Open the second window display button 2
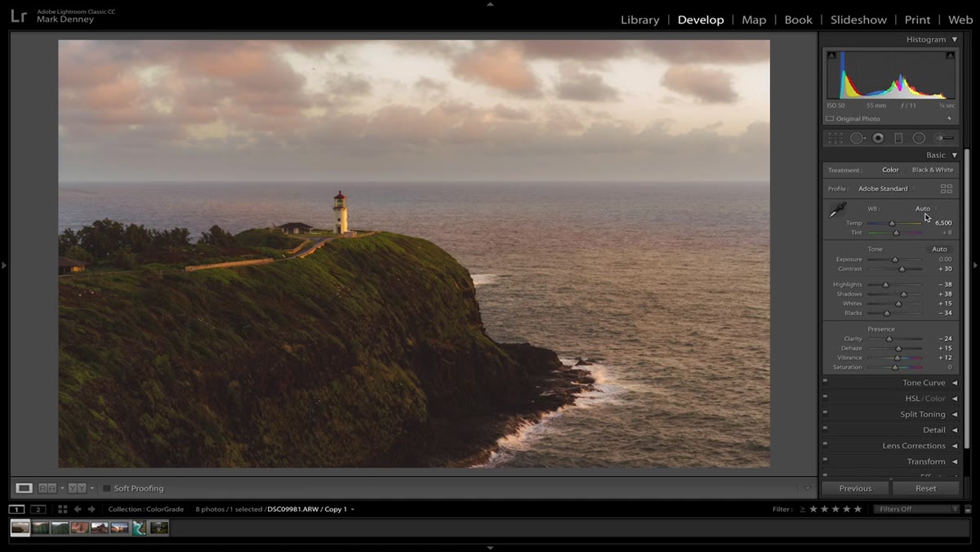980x552 pixels. 38,510
